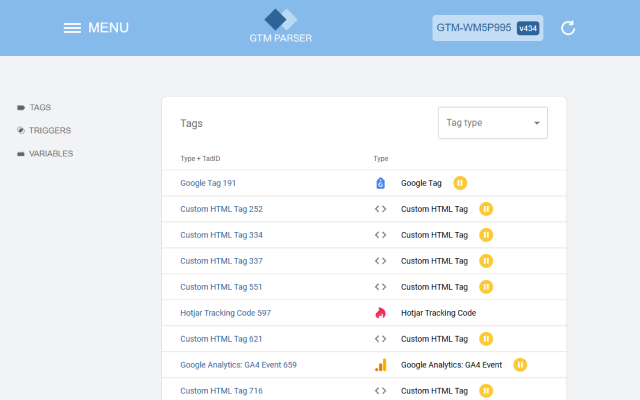This screenshot has height=400, width=640.
Task: Open the Hotjar Tracking Code 597 link
Action: (x=226, y=313)
